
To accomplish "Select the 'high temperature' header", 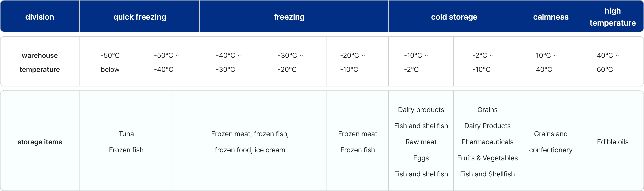I will click(x=612, y=17).
